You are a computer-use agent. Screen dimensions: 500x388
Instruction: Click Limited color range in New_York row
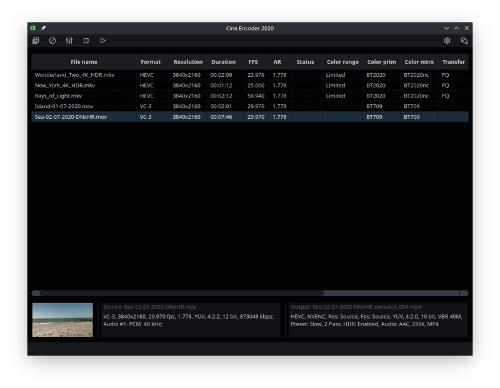pyautogui.click(x=335, y=86)
